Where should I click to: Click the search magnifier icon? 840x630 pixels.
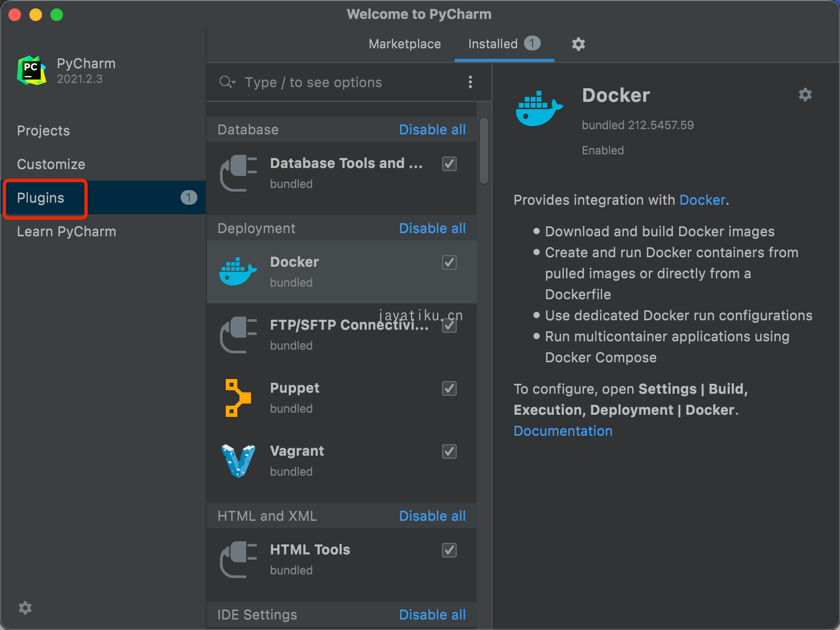227,82
